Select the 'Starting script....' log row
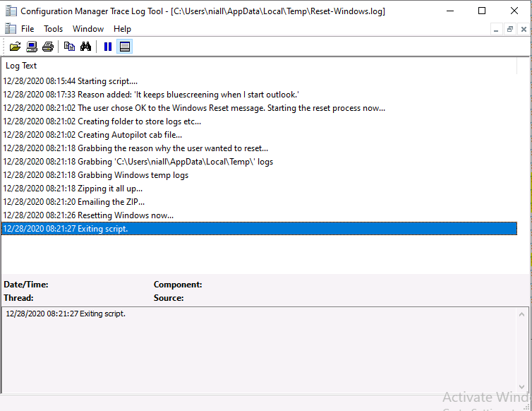 [259, 81]
